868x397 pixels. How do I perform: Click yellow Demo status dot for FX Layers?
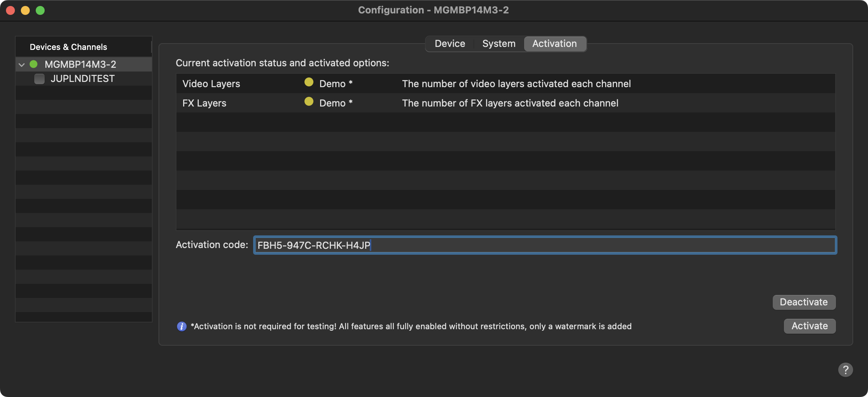click(309, 102)
